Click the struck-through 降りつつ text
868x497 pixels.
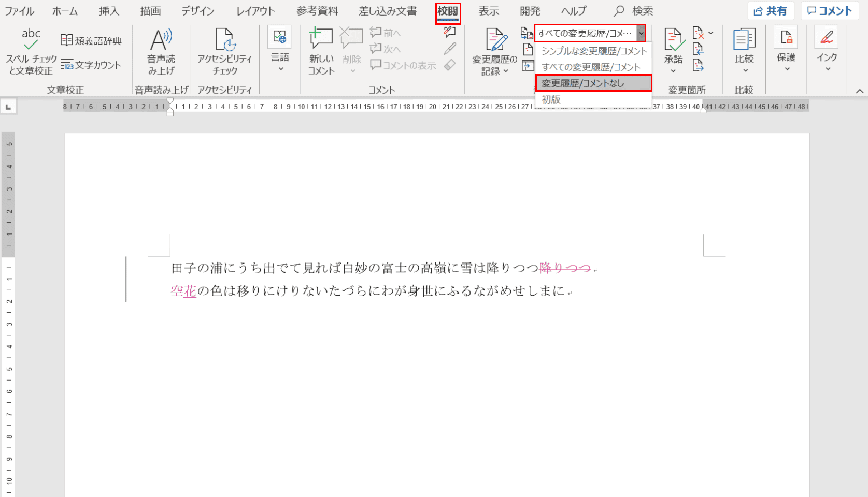pyautogui.click(x=565, y=268)
